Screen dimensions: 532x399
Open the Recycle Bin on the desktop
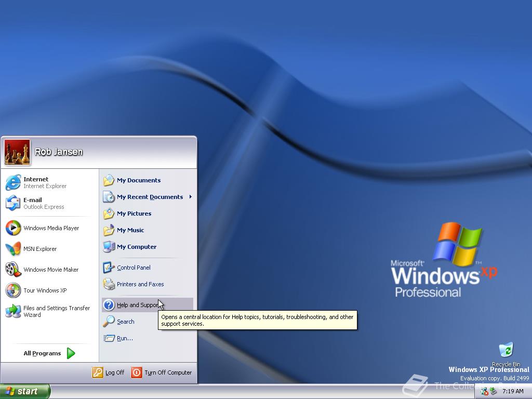tap(506, 351)
